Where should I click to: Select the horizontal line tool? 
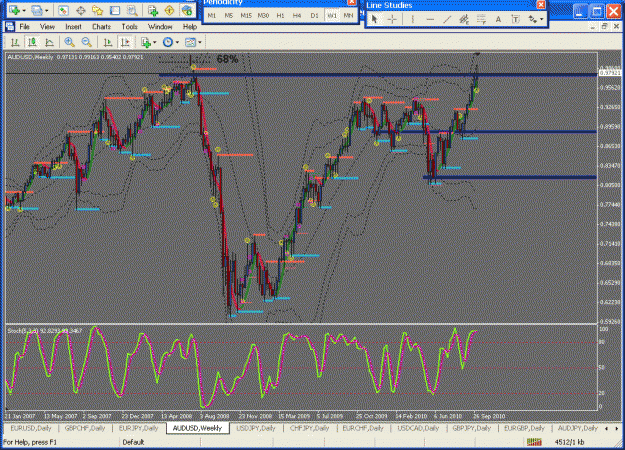pyautogui.click(x=430, y=19)
